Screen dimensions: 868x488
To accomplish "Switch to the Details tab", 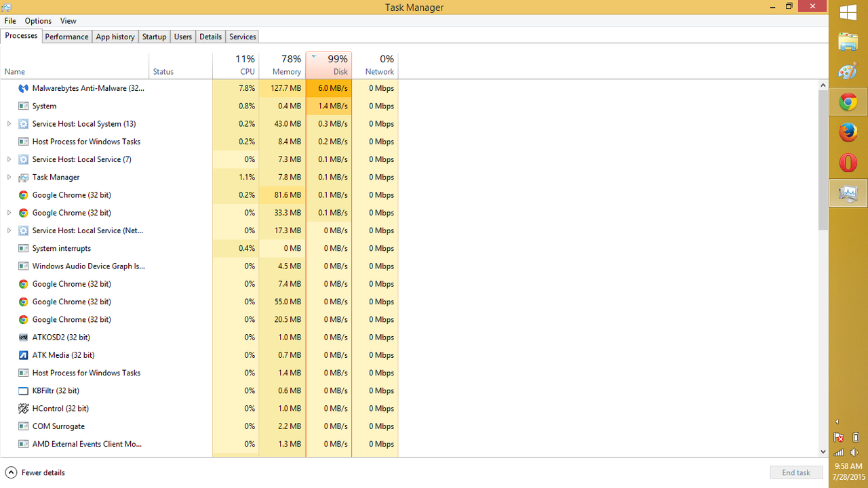I will click(x=211, y=37).
